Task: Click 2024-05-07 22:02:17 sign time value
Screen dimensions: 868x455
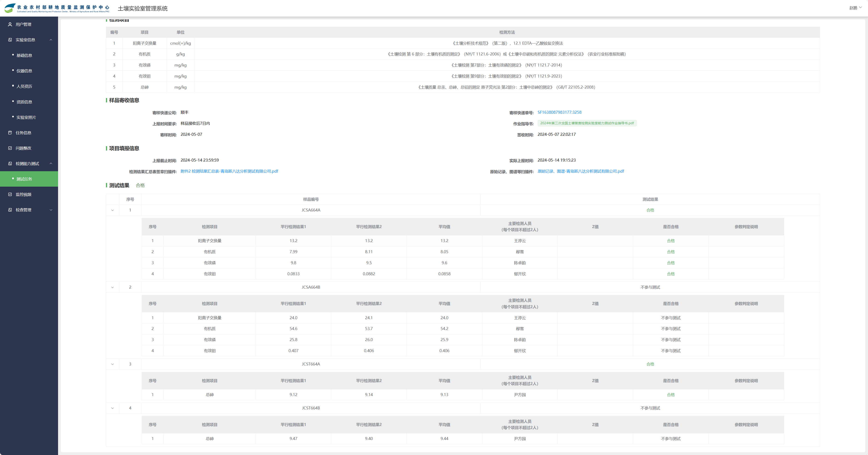Action: 556,134
